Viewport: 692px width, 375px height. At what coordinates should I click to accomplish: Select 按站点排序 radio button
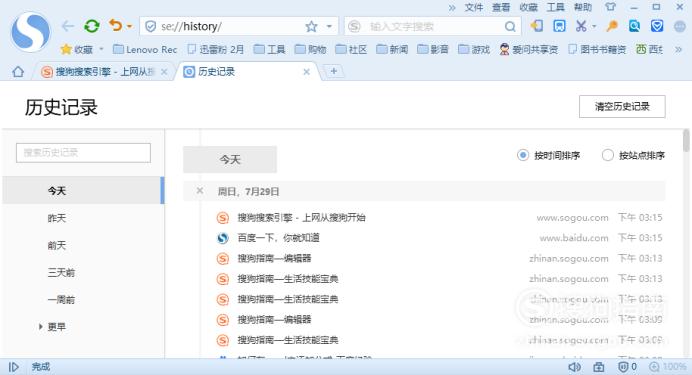tap(608, 155)
